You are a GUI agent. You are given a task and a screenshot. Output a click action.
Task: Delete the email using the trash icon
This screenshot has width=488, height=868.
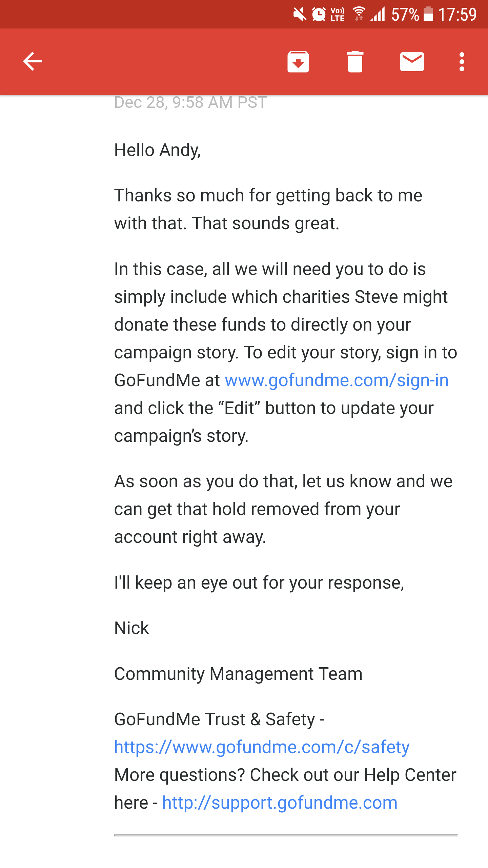point(355,61)
